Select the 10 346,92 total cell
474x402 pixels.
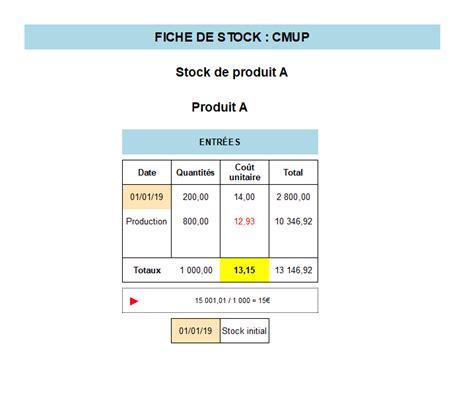(294, 221)
